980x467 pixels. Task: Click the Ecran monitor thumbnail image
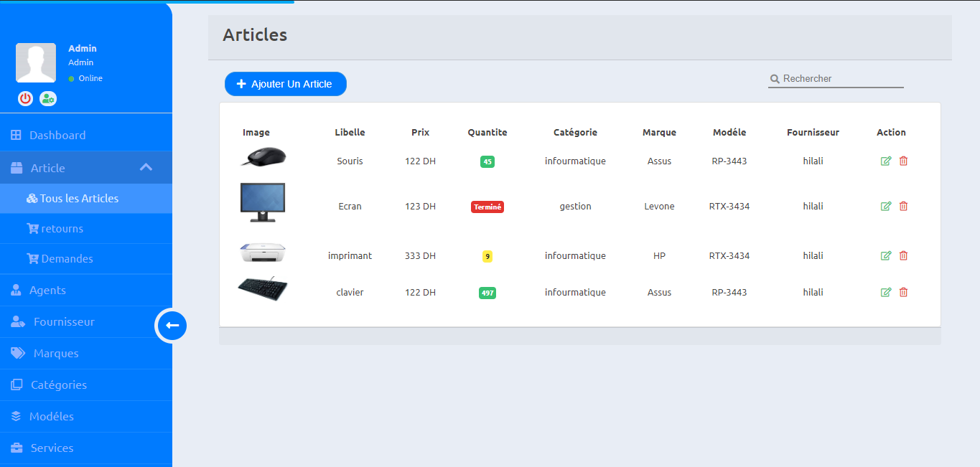262,202
